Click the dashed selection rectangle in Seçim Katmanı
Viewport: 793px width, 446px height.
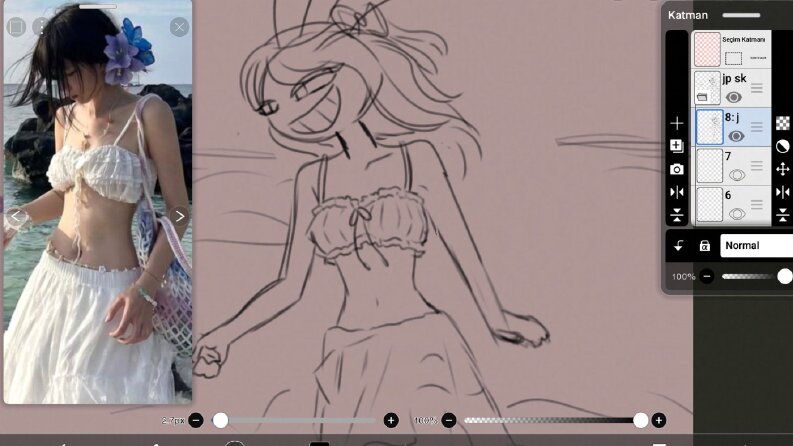tap(733, 58)
